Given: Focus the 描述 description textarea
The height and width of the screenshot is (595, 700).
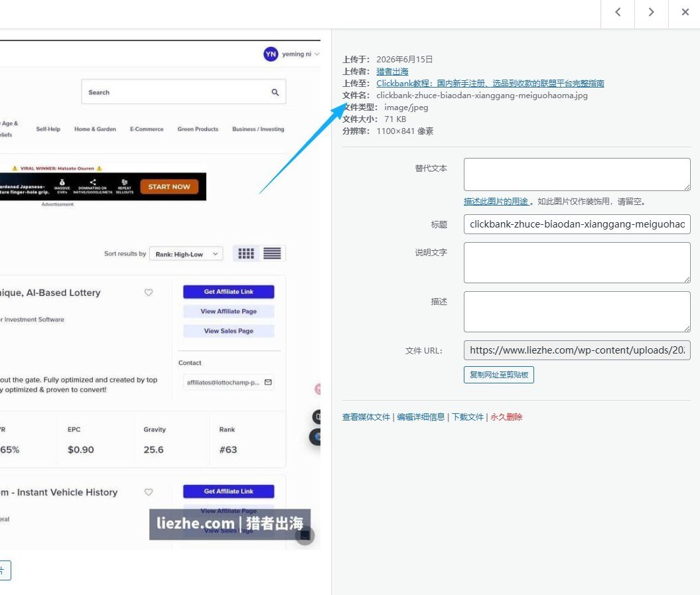Looking at the screenshot, I should coord(577,312).
